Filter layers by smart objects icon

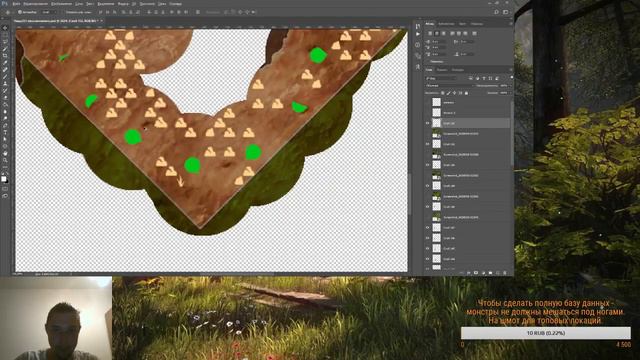click(x=497, y=78)
